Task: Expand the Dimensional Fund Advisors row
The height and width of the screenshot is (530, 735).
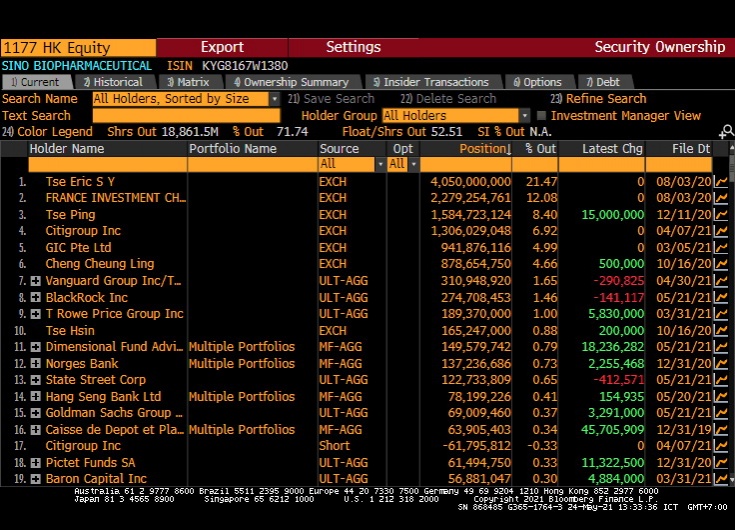Action: click(36, 348)
